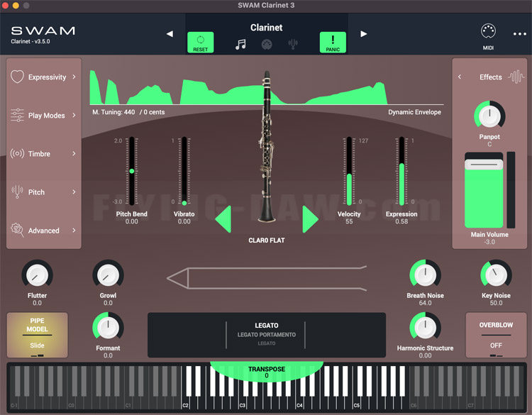Click the C2 key on keyboard

pos(186,402)
